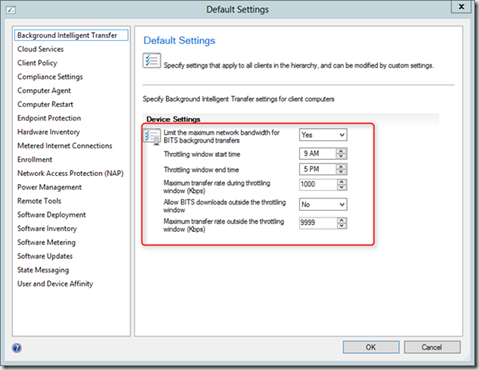Click the blue Default Settings heading
Viewport: 479px width, 370px height.
point(179,40)
